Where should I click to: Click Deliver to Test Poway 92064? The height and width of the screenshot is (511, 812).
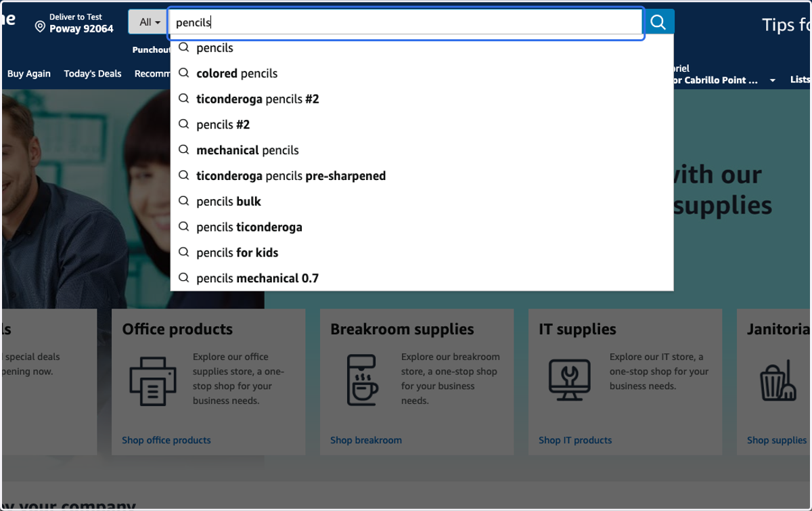(x=74, y=24)
